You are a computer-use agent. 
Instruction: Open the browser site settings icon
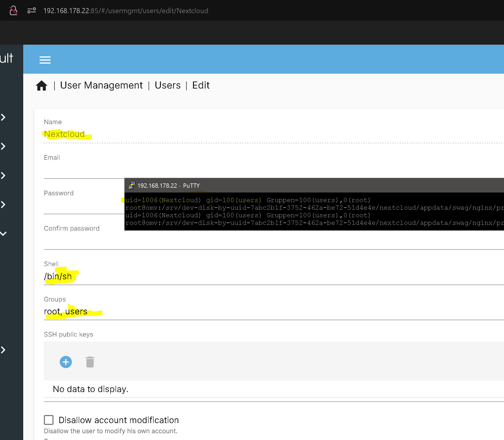[x=32, y=11]
